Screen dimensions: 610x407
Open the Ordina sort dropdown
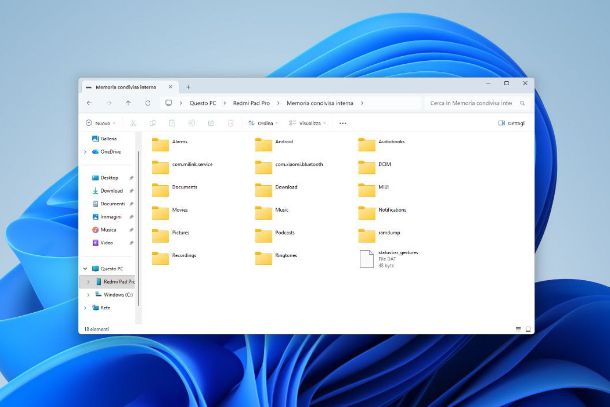[x=263, y=123]
